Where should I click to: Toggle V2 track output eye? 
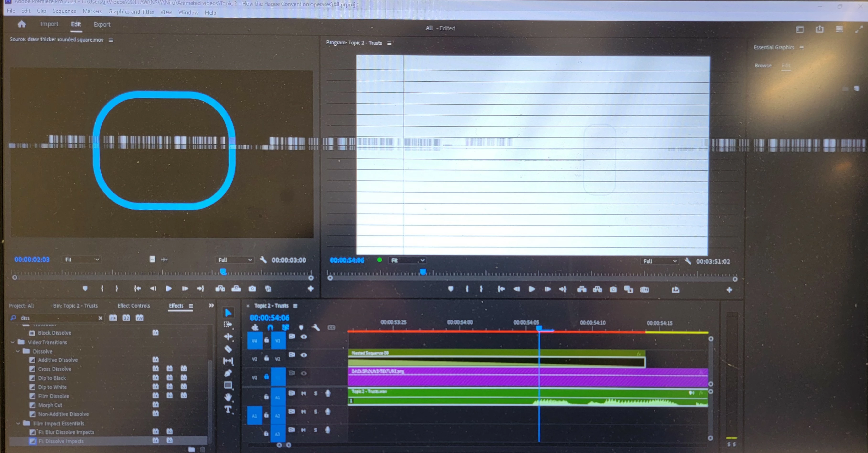tap(304, 355)
